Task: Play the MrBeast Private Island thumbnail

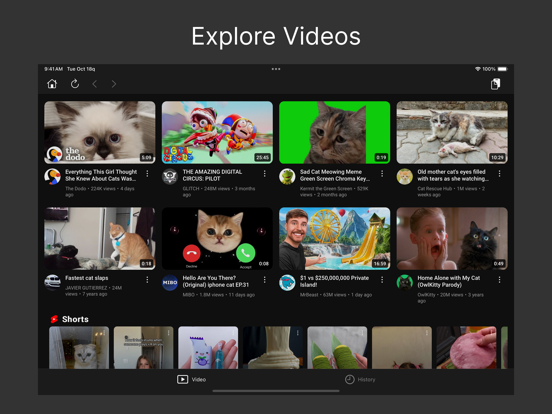Action: coord(334,238)
